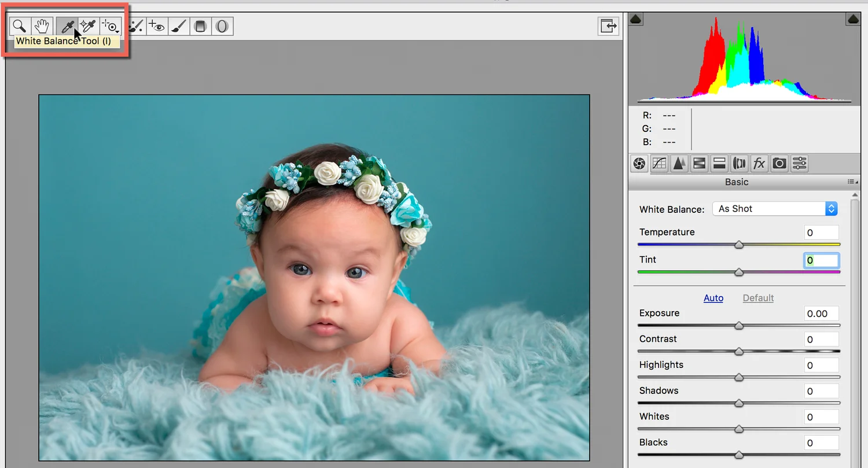Pick the Targeted Adjustment tool

click(109, 25)
